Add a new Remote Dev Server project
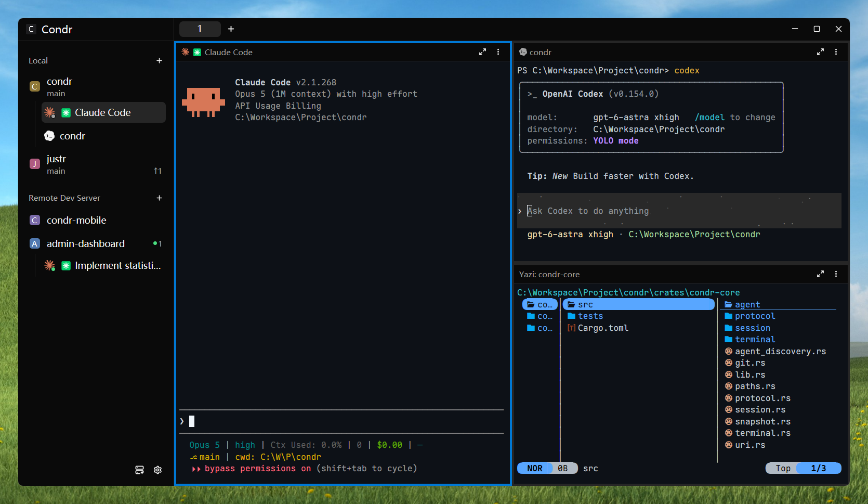The width and height of the screenshot is (868, 504). click(x=159, y=198)
